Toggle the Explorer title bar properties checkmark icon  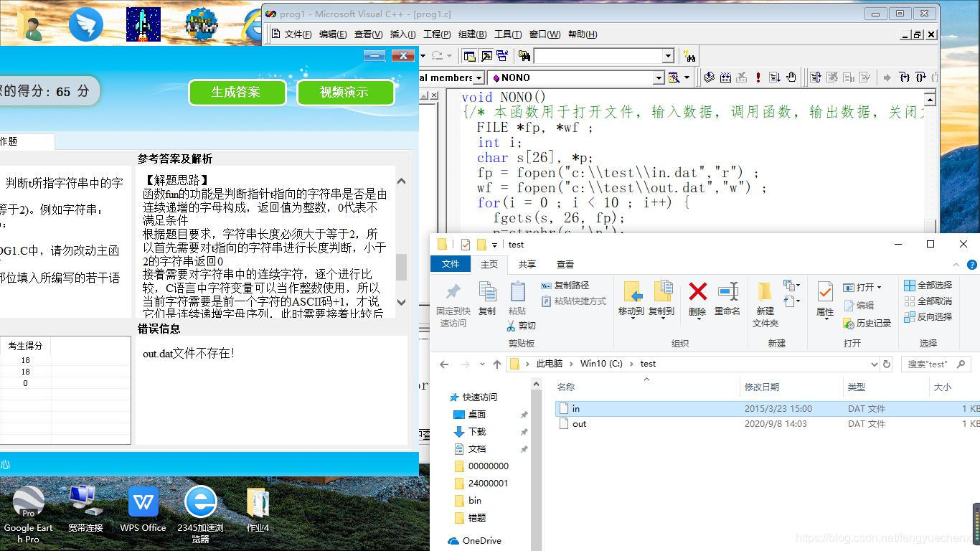pyautogui.click(x=466, y=245)
